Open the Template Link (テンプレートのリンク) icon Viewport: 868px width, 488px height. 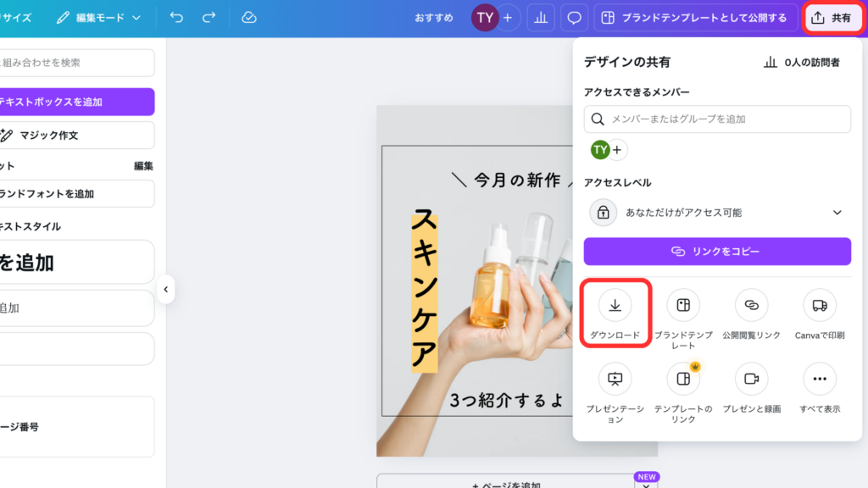pyautogui.click(x=683, y=379)
